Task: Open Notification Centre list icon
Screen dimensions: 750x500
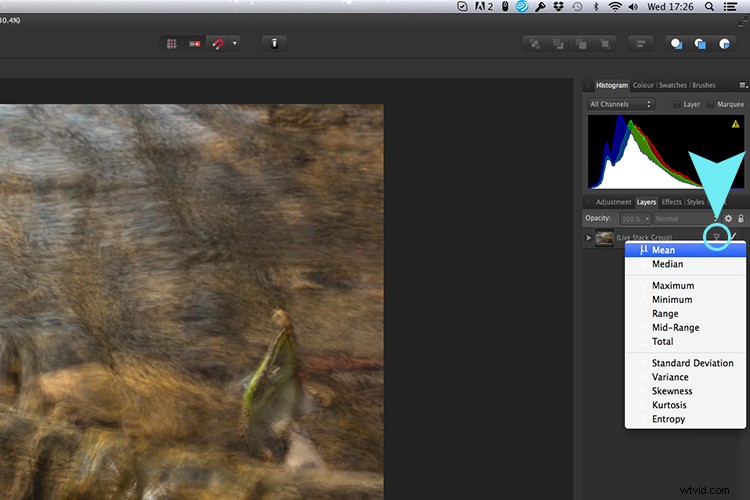Action: pyautogui.click(x=730, y=6)
